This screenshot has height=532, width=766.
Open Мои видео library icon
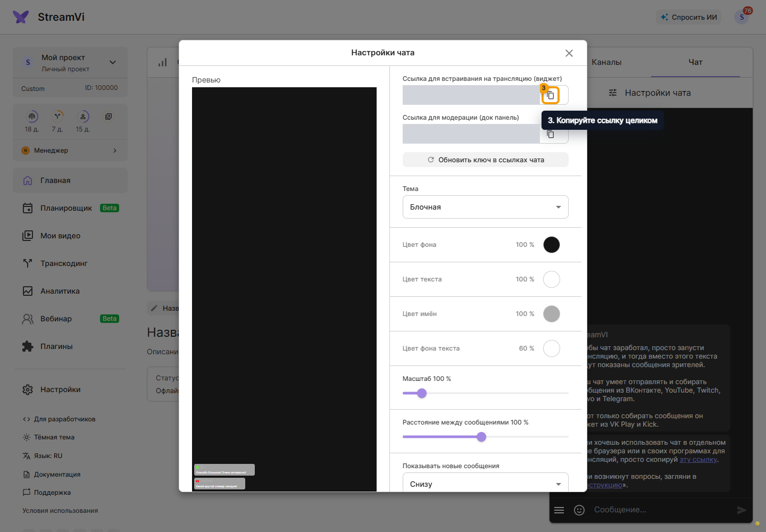[x=28, y=236]
